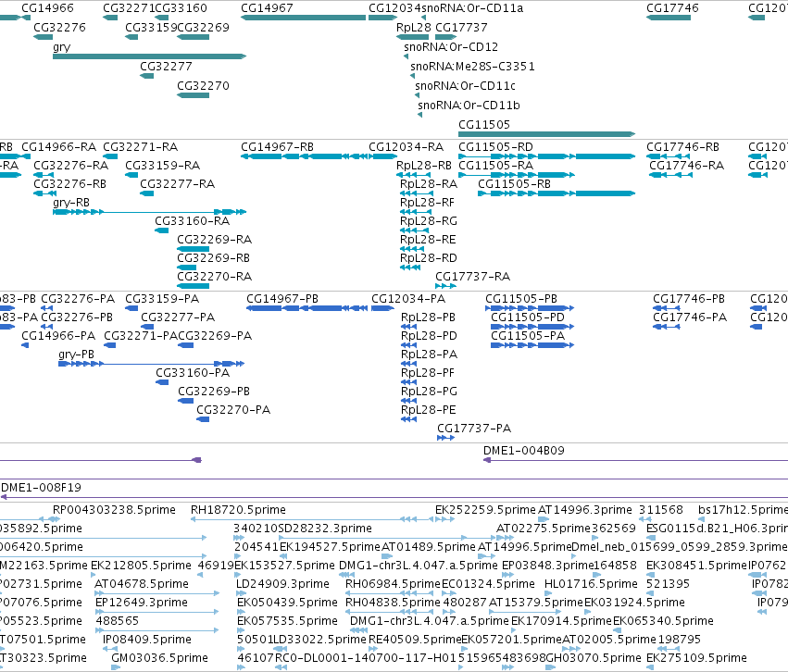This screenshot has width=788, height=672.
Task: Open the EK252259.5prime EST
Action: point(443,519)
